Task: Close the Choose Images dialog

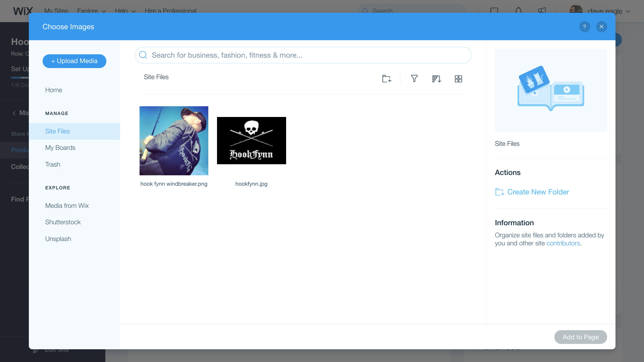Action: [601, 27]
